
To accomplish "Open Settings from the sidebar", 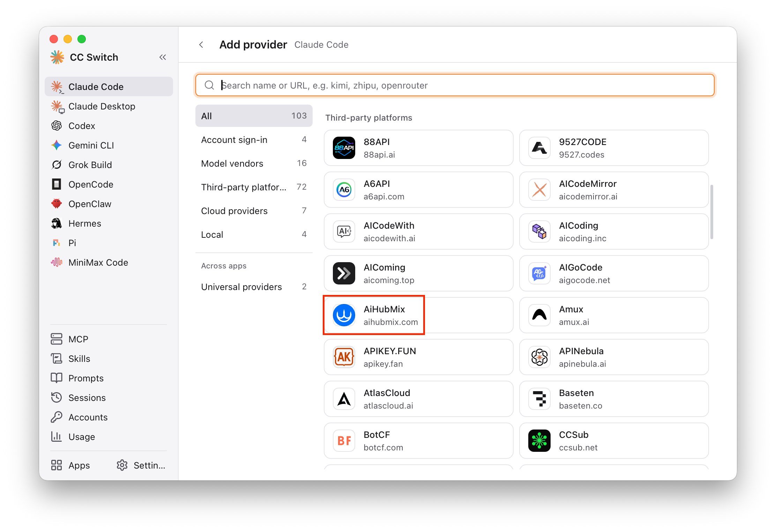I will 141,465.
